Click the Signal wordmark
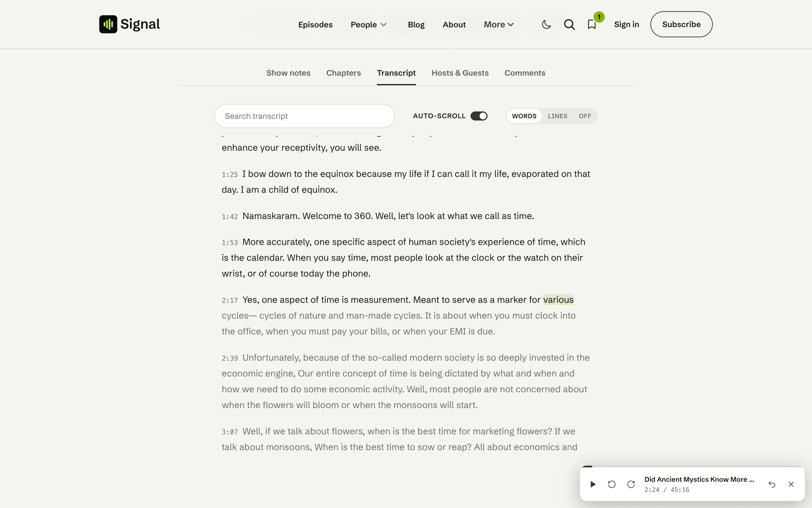 [140, 24]
